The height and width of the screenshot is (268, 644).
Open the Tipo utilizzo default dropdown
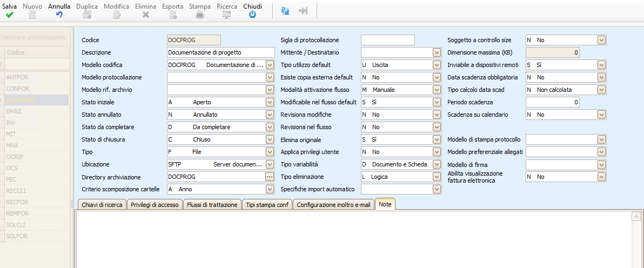[437, 65]
